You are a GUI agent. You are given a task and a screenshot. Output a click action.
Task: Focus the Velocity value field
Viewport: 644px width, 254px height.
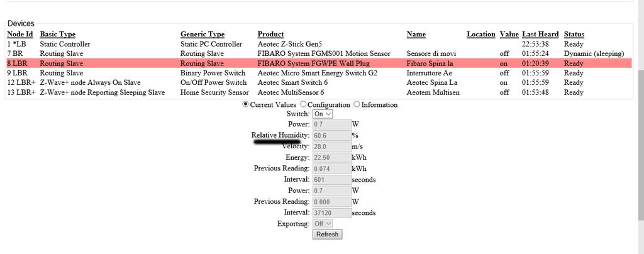[331, 146]
